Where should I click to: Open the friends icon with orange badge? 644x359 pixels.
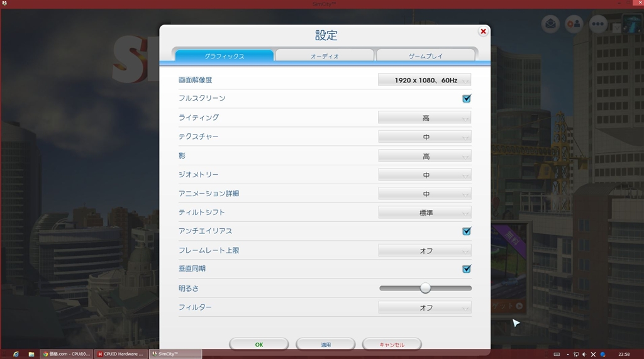(574, 24)
